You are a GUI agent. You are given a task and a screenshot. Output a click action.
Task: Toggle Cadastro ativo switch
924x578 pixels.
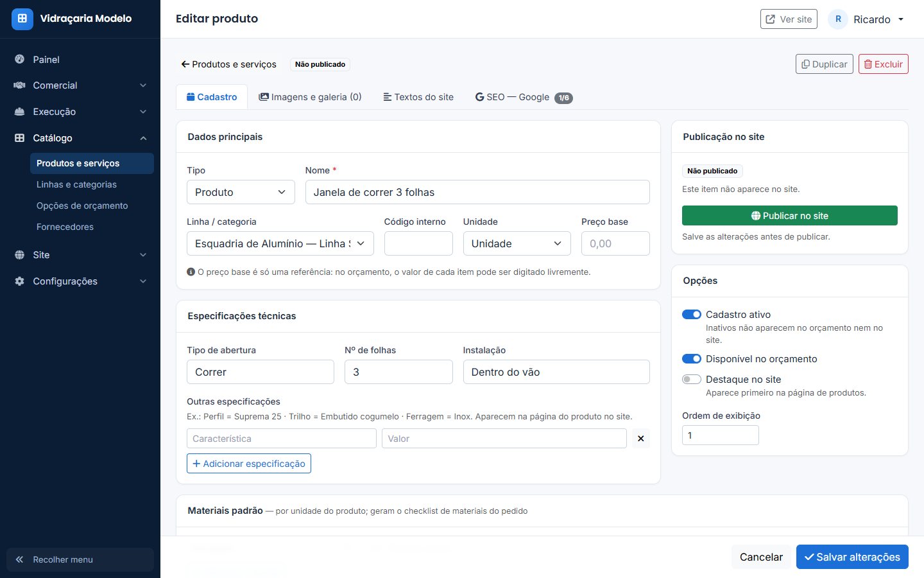pos(691,314)
